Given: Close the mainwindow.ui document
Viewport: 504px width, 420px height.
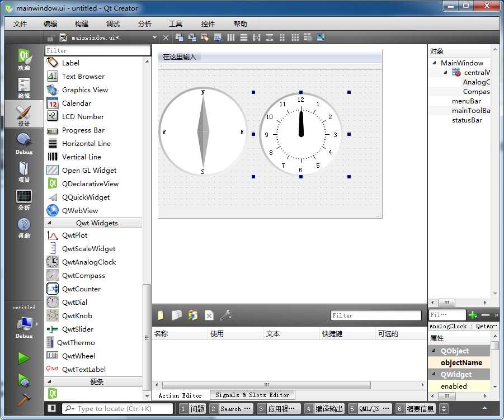Looking at the screenshot, I should tap(166, 37).
